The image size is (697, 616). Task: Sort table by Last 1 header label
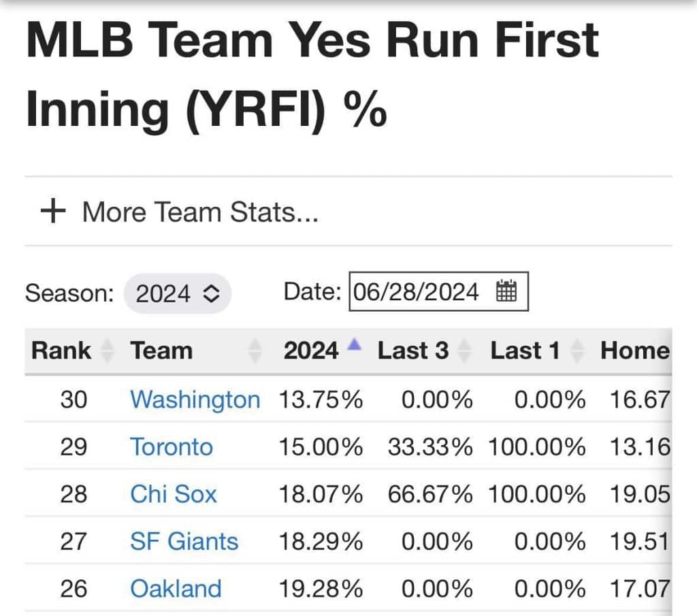tap(525, 351)
